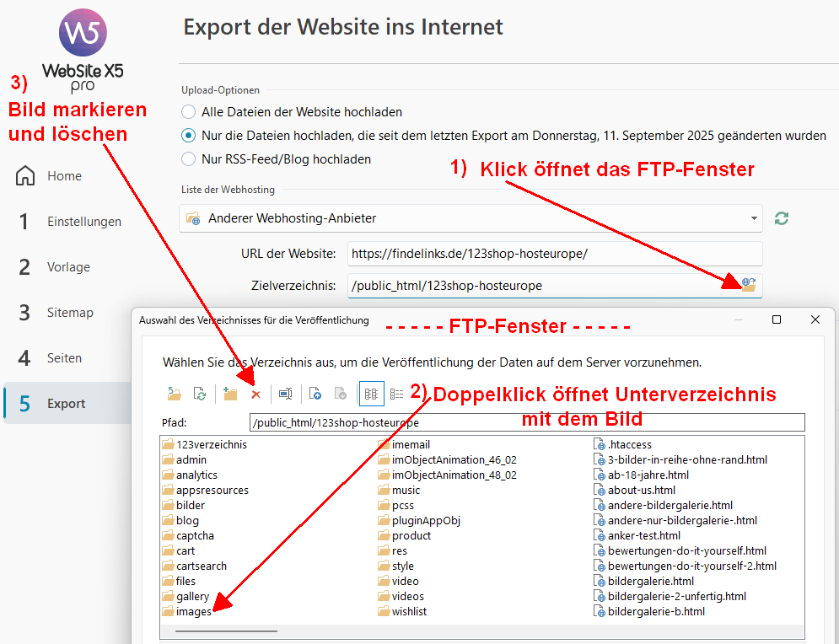Rename the selected file icon

tap(286, 394)
